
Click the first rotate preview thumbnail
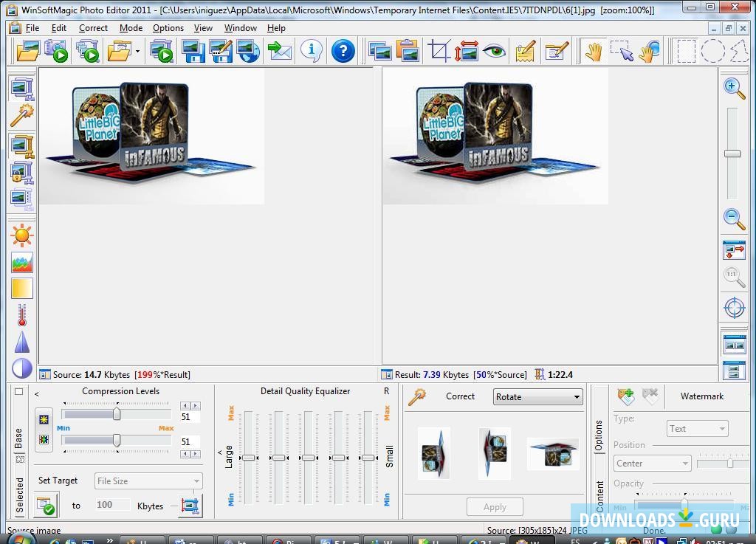(433, 453)
